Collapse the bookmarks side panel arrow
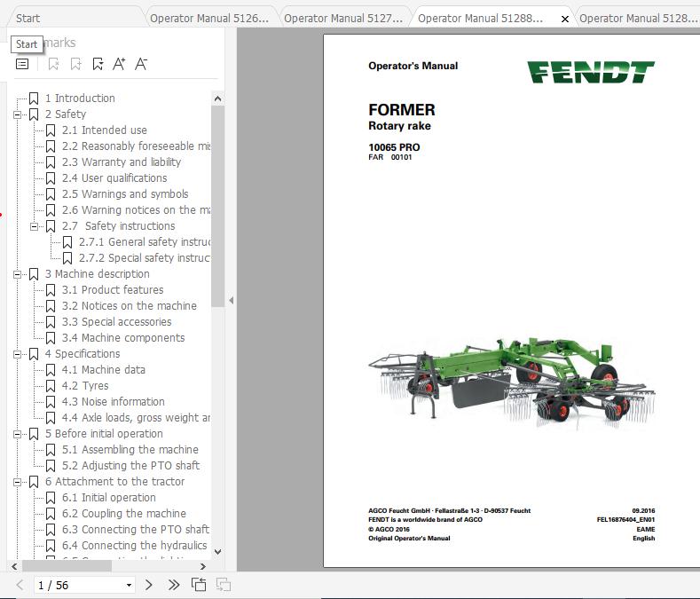700x599 pixels. pyautogui.click(x=232, y=301)
